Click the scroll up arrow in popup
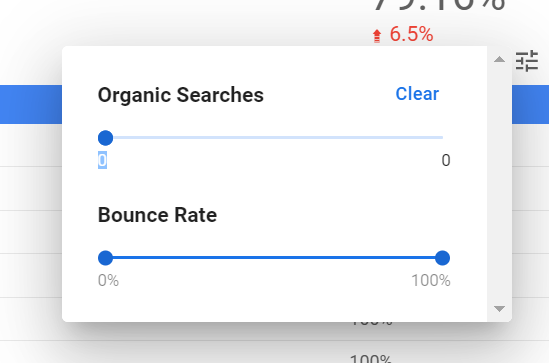The image size is (549, 363). 499,60
